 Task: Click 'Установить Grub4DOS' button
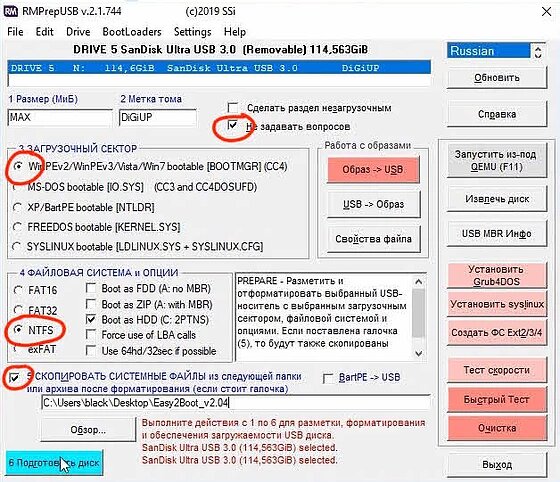coord(497,275)
